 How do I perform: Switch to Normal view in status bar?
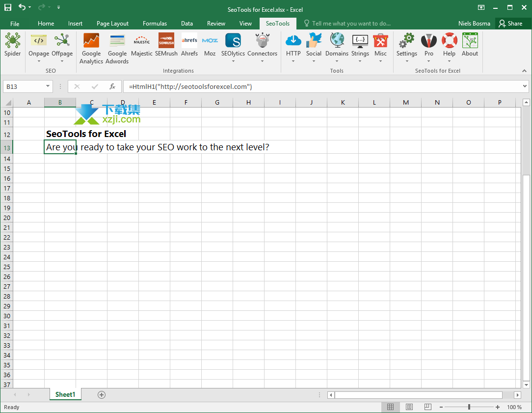[x=391, y=407]
